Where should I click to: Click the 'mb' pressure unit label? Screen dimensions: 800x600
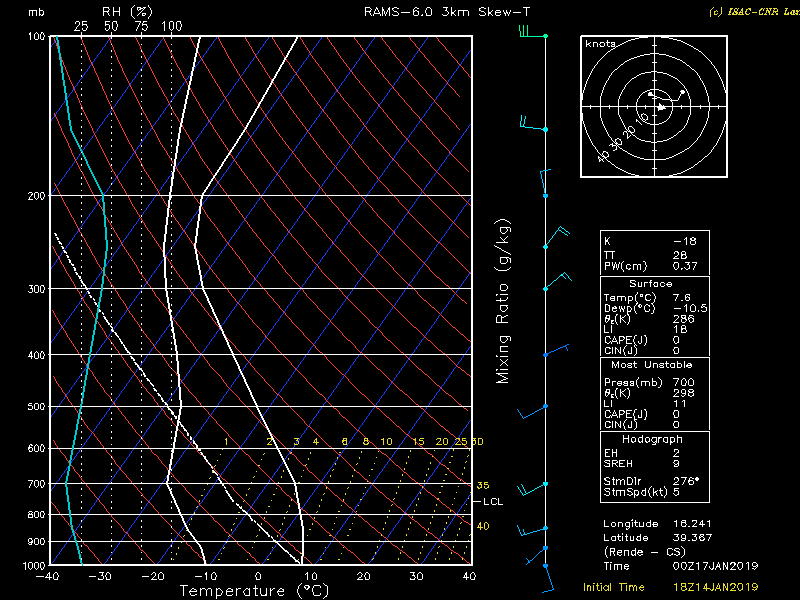(36, 12)
